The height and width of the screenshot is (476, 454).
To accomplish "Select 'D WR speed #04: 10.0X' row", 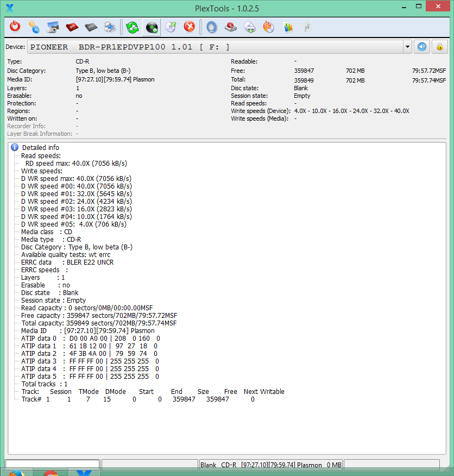I will click(77, 216).
